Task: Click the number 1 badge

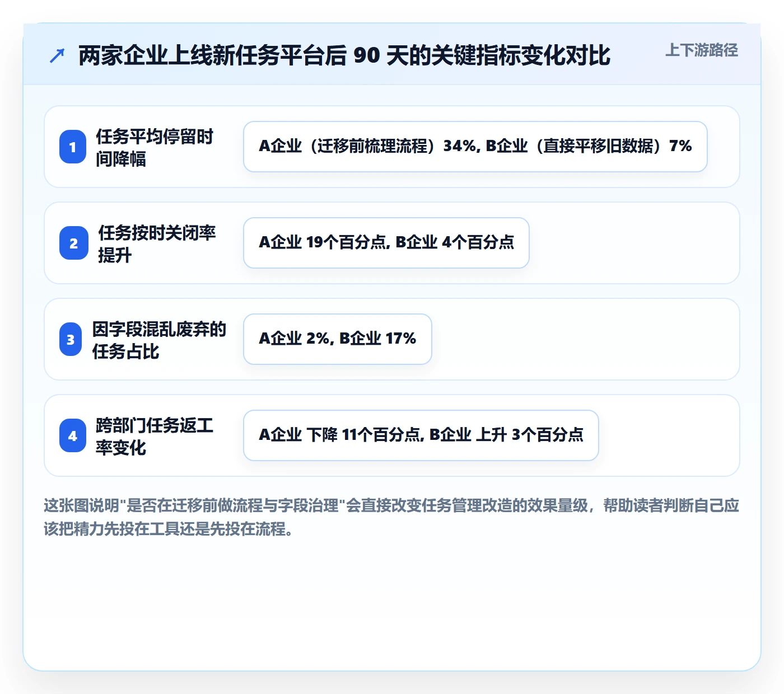Action: [x=73, y=147]
